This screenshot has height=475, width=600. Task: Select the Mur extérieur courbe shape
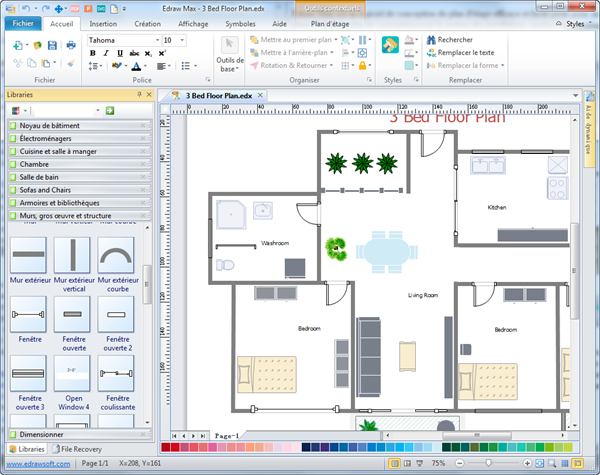click(116, 255)
